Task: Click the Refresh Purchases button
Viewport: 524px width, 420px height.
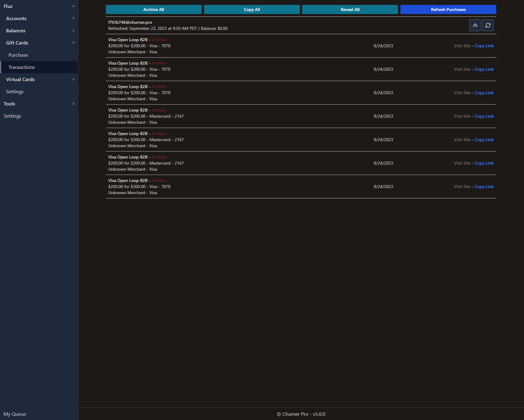Action: (x=448, y=9)
